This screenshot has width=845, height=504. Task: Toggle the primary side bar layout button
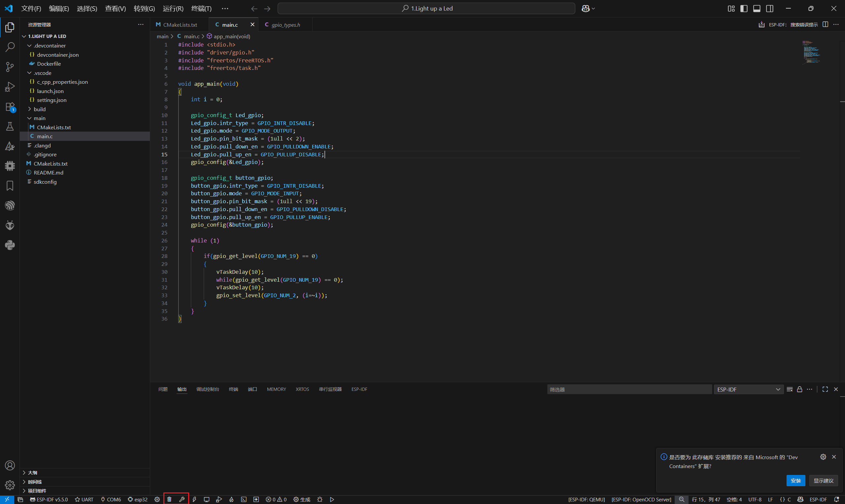(x=744, y=9)
